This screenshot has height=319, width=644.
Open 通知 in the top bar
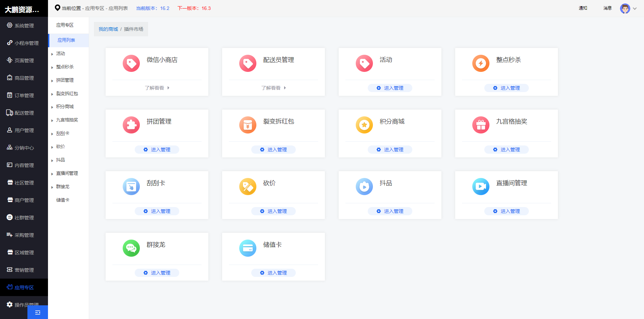tap(583, 8)
